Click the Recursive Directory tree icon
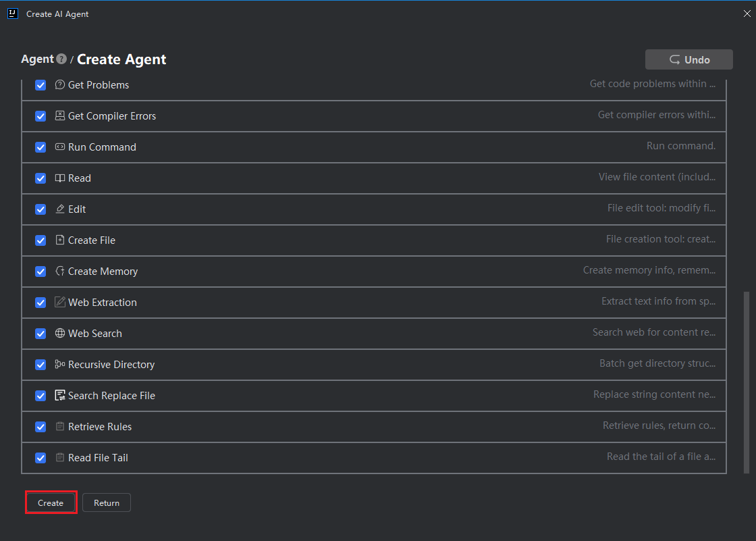756x541 pixels. tap(59, 365)
